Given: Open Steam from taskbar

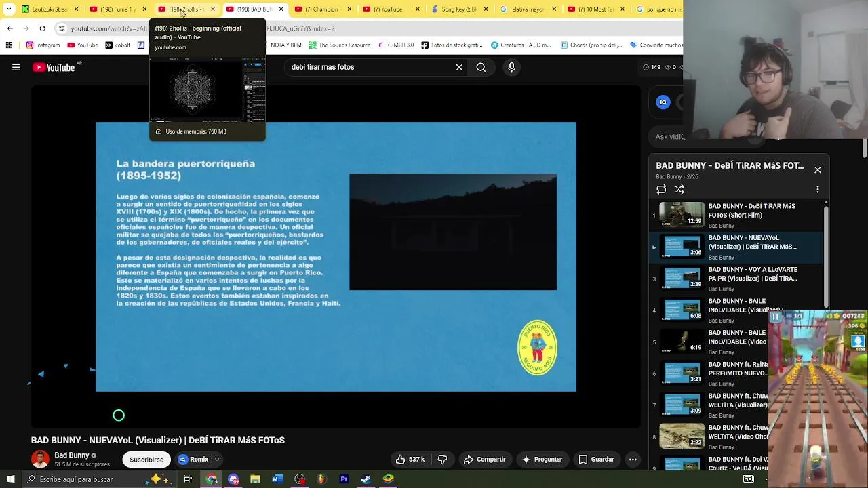Looking at the screenshot, I should (x=366, y=479).
